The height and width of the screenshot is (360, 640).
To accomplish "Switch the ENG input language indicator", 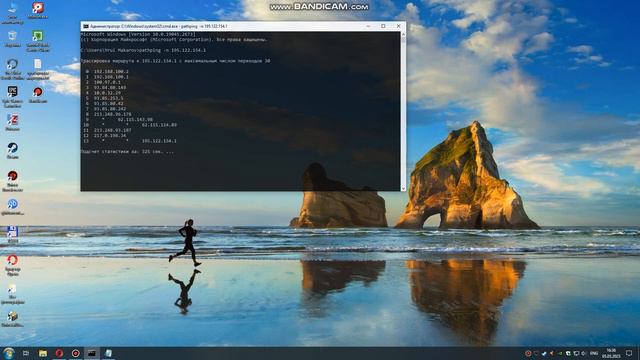I will pyautogui.click(x=594, y=353).
